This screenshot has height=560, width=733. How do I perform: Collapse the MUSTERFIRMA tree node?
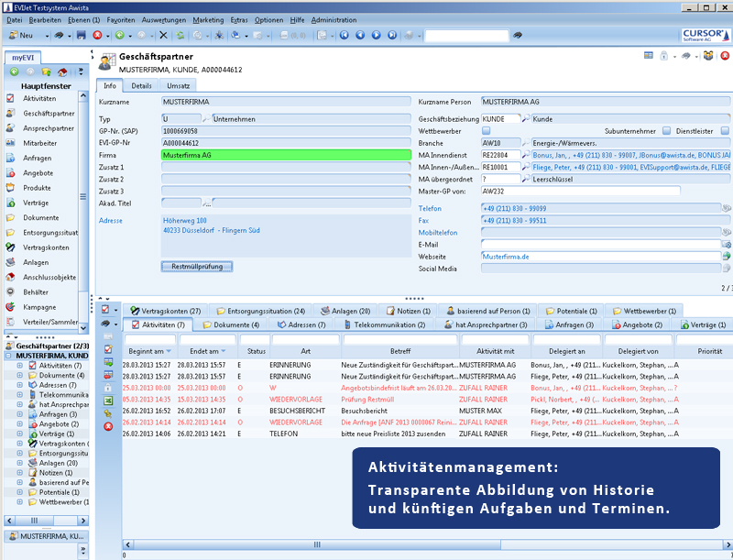[8, 356]
